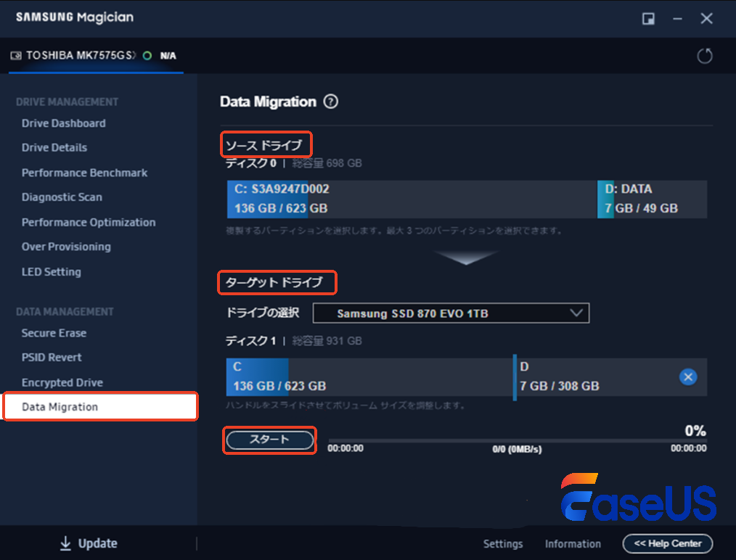Click the Data Migration help question mark icon

(331, 102)
